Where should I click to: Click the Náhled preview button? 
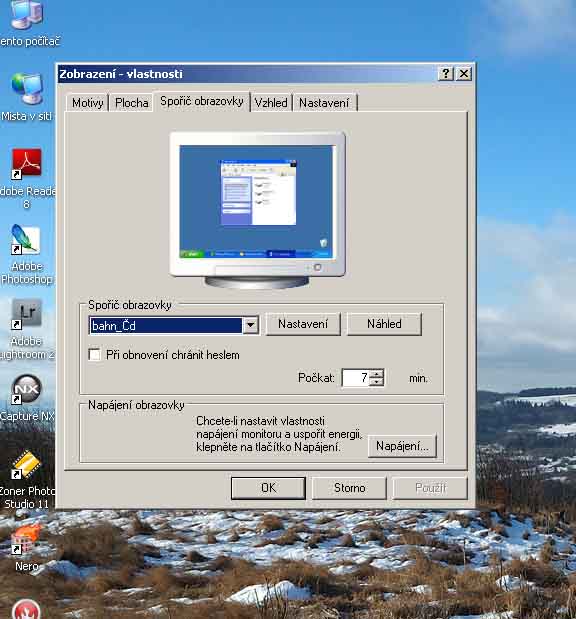point(384,324)
